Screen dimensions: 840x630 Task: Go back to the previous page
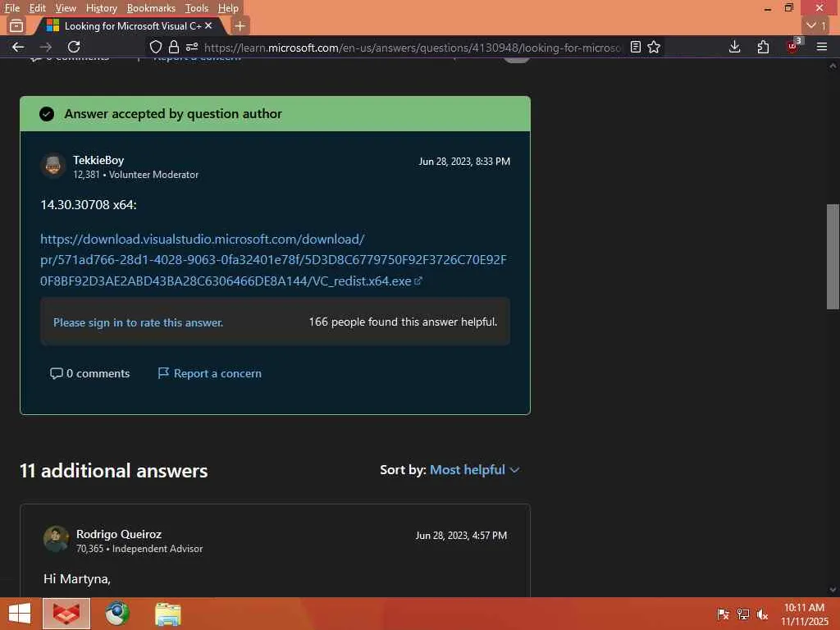coord(18,47)
